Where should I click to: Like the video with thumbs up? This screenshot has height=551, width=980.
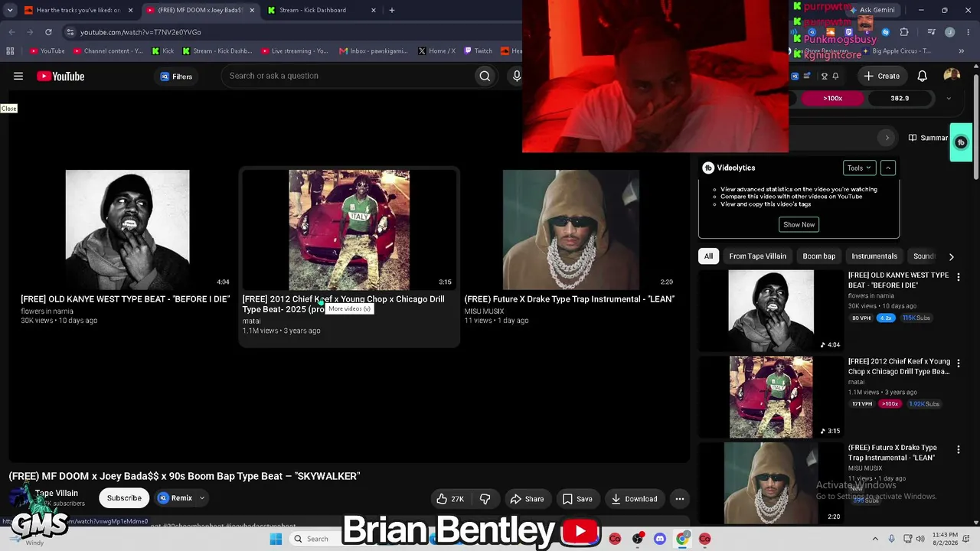(450, 499)
